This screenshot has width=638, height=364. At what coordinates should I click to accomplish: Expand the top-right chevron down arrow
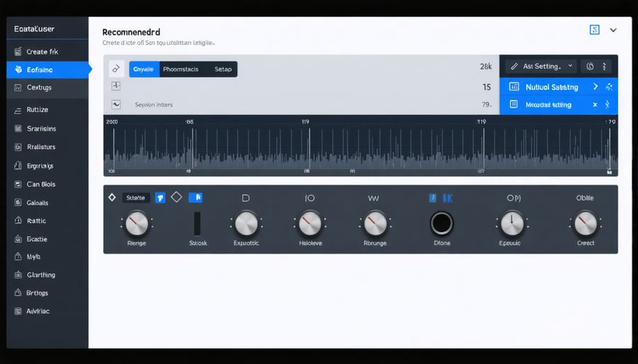613,30
